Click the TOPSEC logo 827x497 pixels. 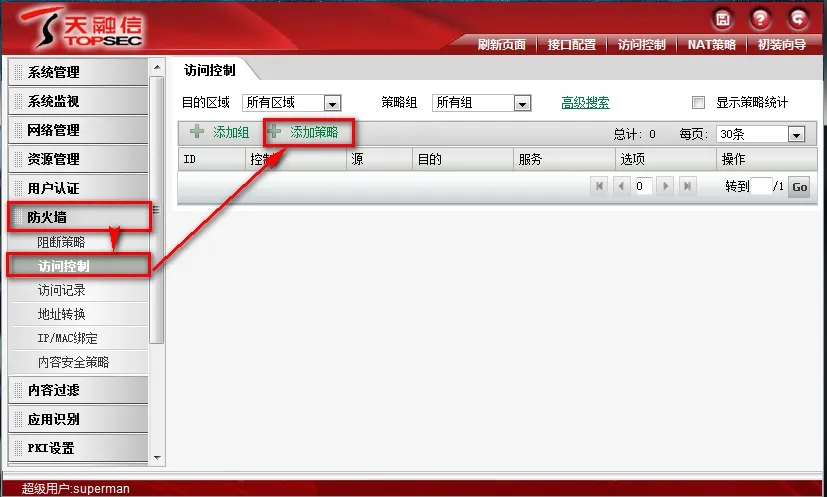[82, 27]
